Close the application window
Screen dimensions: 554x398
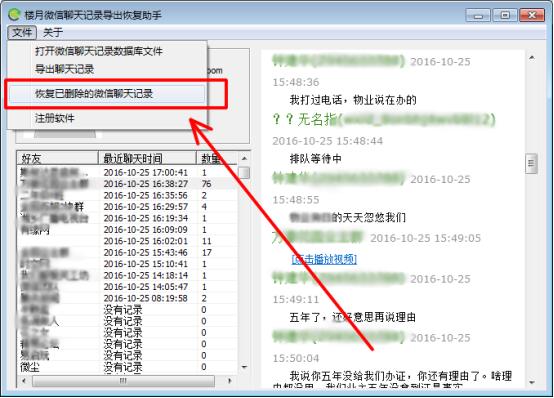click(532, 15)
